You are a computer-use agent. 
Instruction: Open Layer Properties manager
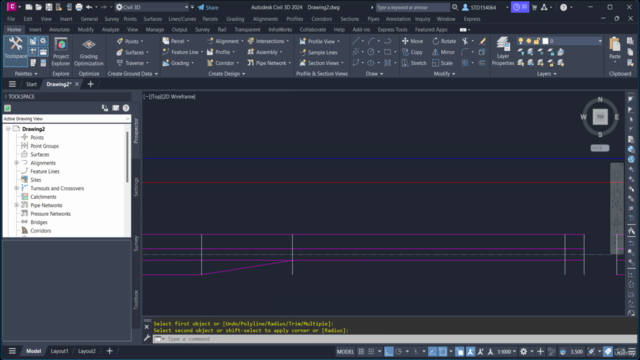click(503, 51)
